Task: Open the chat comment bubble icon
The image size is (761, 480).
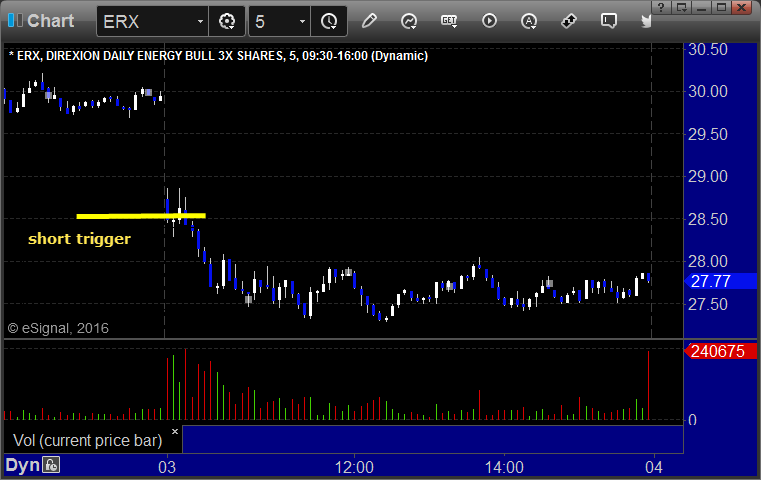Action: click(609, 21)
